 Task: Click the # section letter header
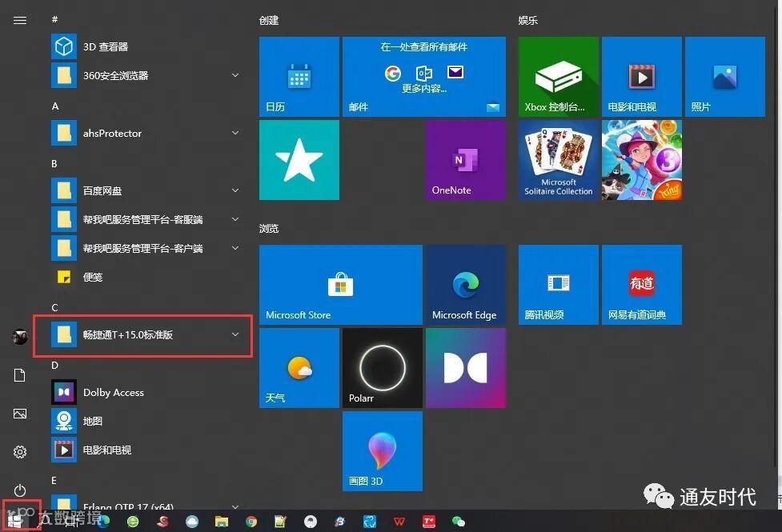pos(55,19)
